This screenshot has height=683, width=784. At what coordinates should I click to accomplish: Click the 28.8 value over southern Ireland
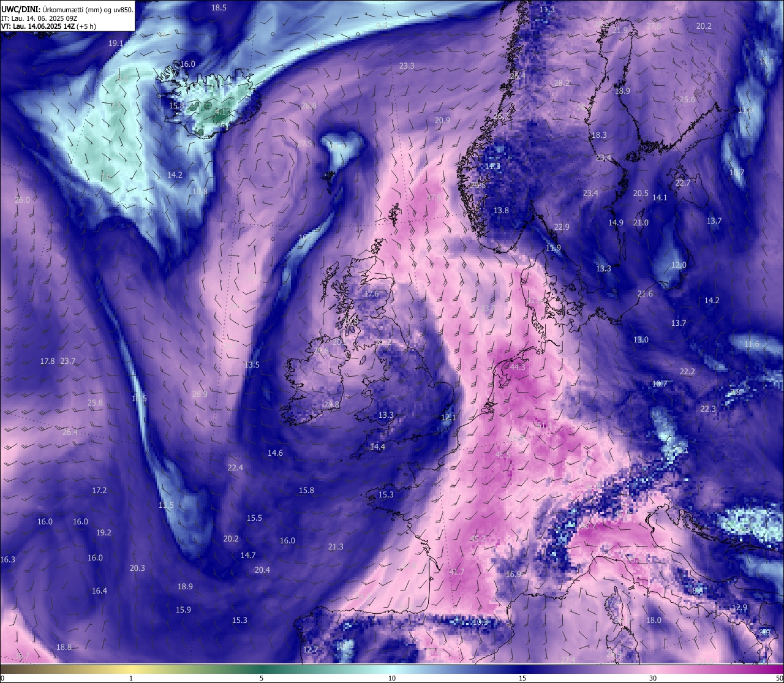[331, 404]
